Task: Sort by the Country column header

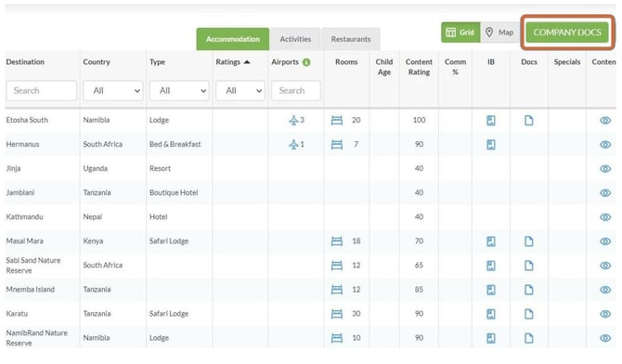Action: pyautogui.click(x=97, y=62)
